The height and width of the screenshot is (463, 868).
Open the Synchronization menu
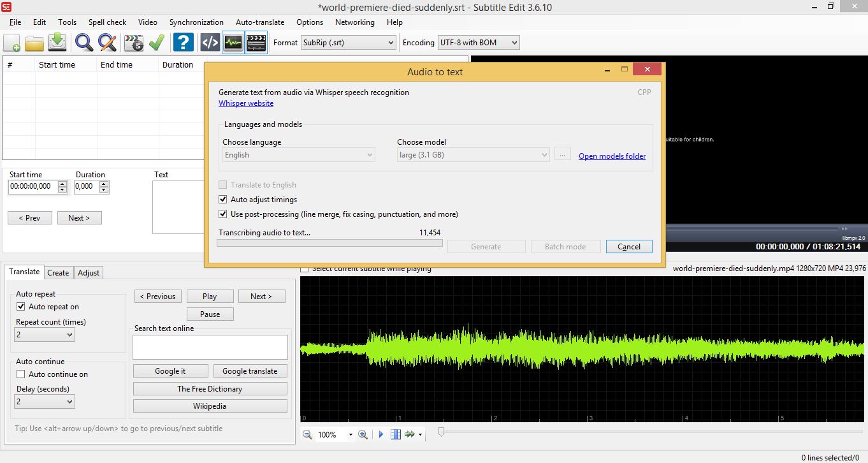coord(196,22)
